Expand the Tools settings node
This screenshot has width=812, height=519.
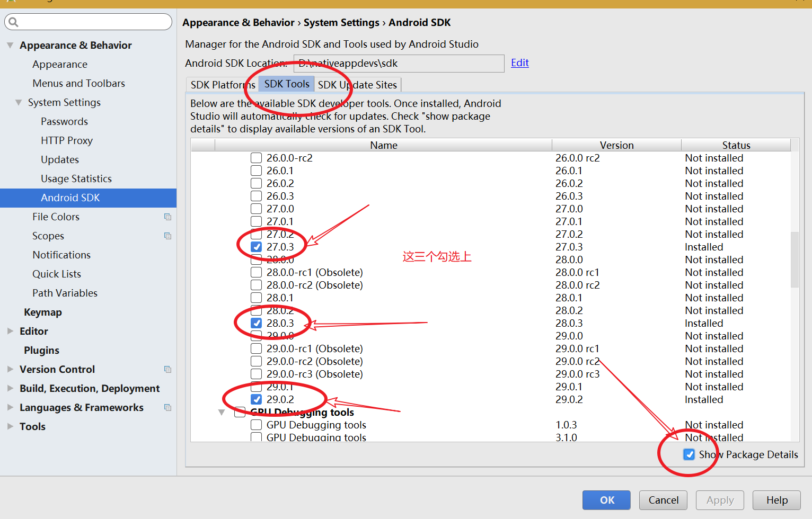10,426
